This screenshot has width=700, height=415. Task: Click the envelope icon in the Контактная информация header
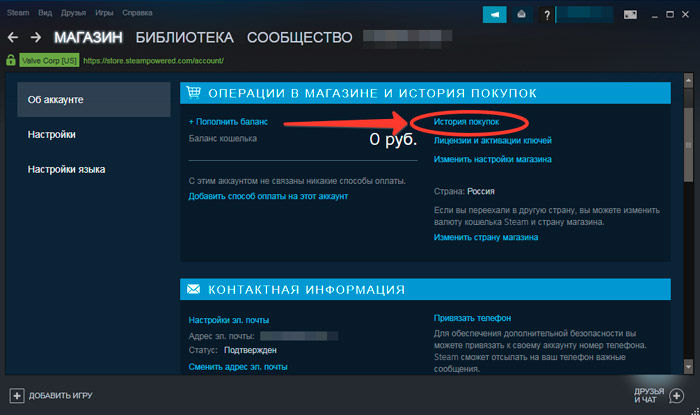click(193, 289)
